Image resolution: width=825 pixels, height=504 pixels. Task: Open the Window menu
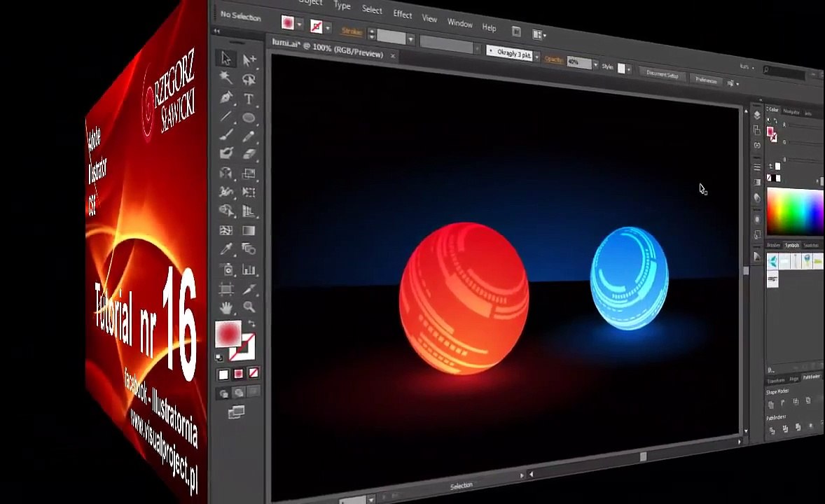[460, 23]
